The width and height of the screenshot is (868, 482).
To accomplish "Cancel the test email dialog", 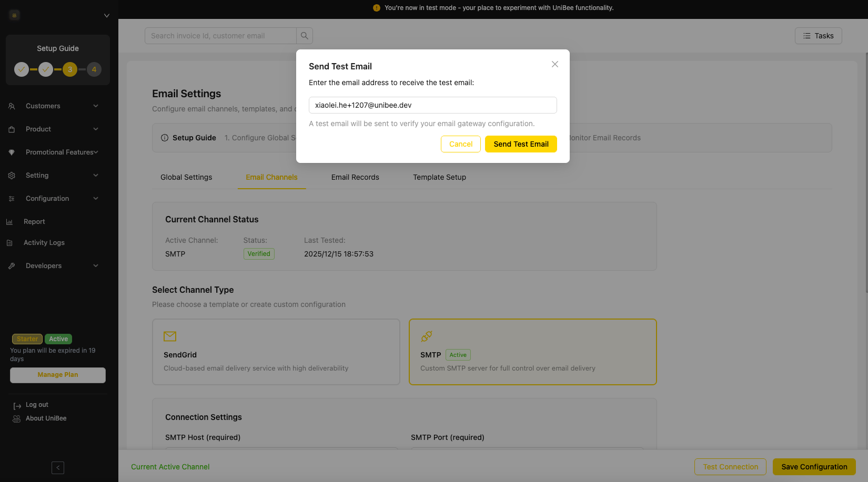I will (461, 144).
